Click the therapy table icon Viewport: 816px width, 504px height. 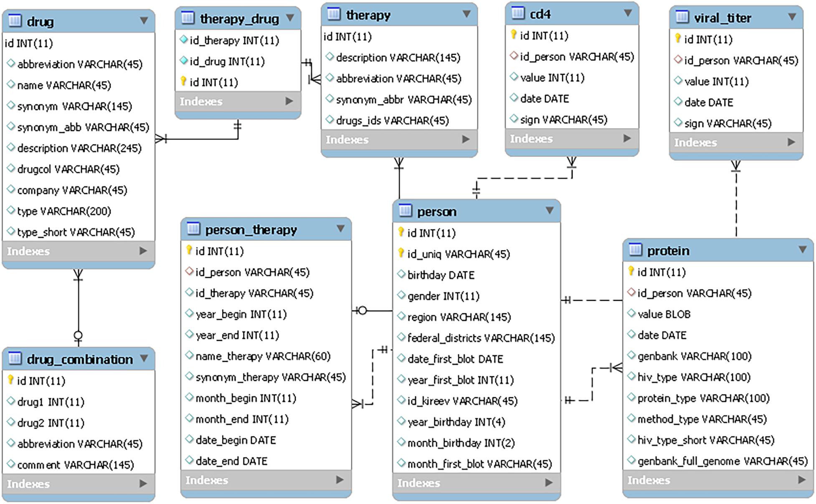[334, 14]
